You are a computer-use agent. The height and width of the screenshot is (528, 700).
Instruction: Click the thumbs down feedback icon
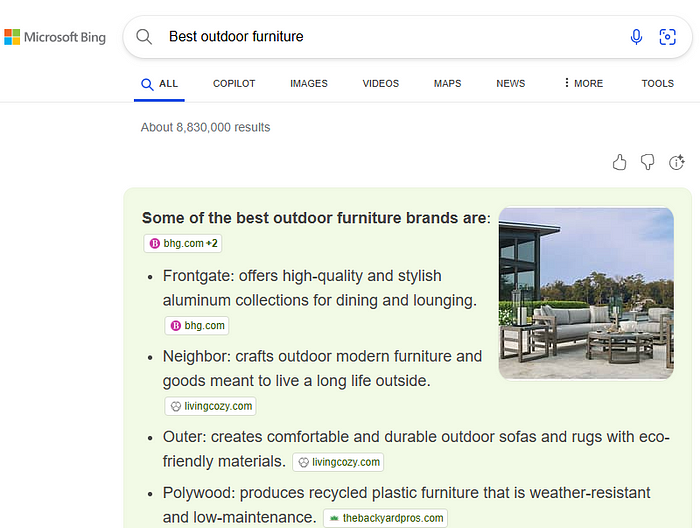click(x=647, y=162)
